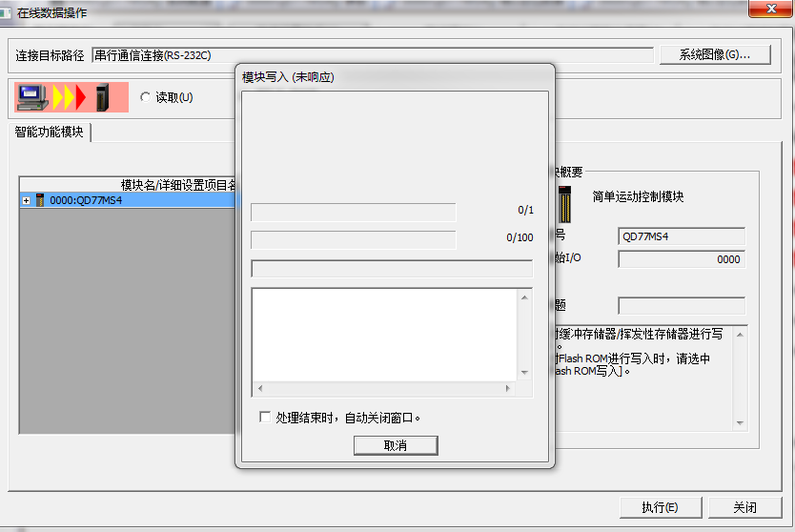Click the 0/100 progress bar
The image size is (795, 532).
[x=353, y=238]
